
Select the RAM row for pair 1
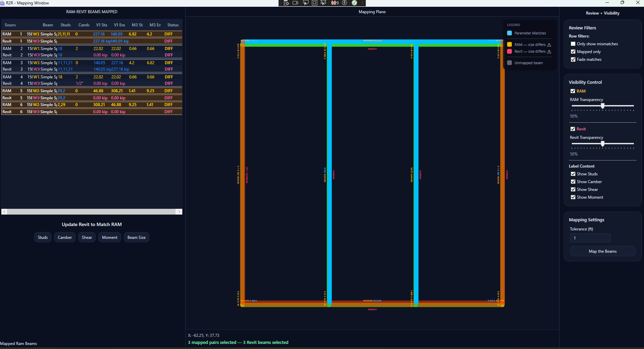pyautogui.click(x=92, y=34)
